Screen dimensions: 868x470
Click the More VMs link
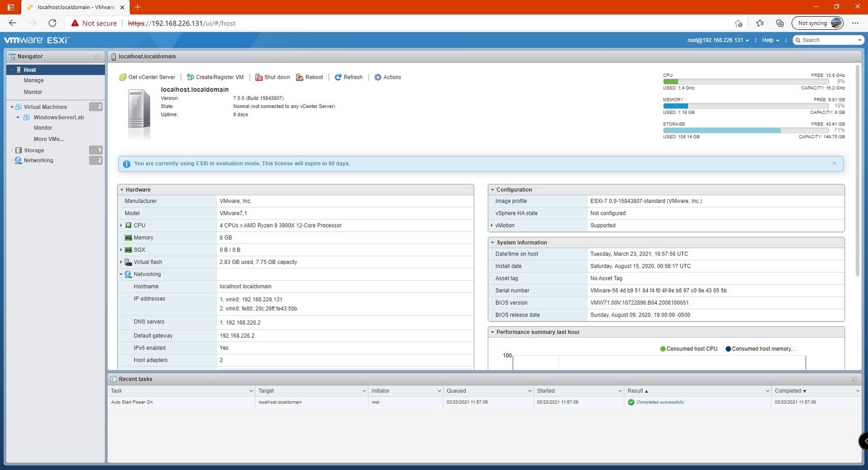click(x=49, y=139)
